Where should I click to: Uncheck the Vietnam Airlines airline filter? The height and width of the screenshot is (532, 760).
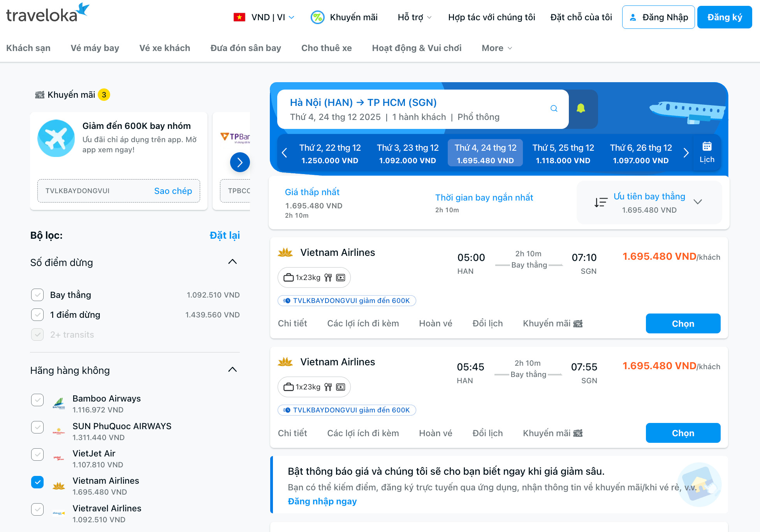[x=37, y=482]
